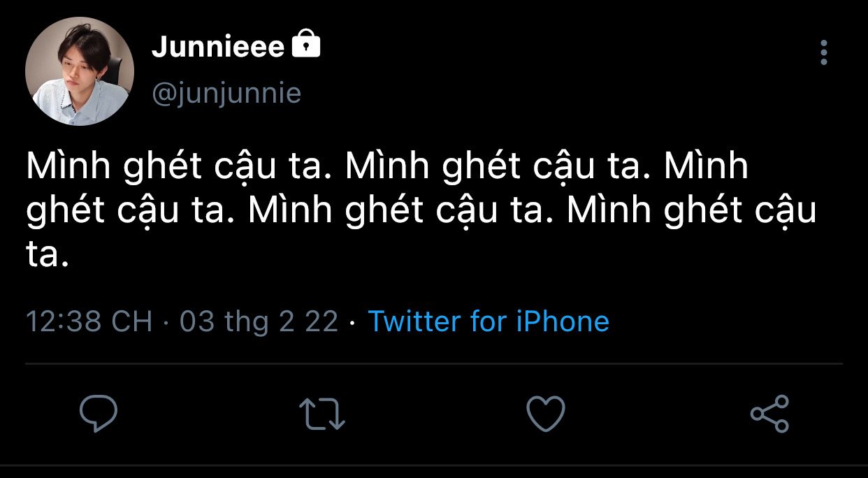Click the 12:38 CH timestamp
This screenshot has width=868, height=478.
pyautogui.click(x=89, y=321)
